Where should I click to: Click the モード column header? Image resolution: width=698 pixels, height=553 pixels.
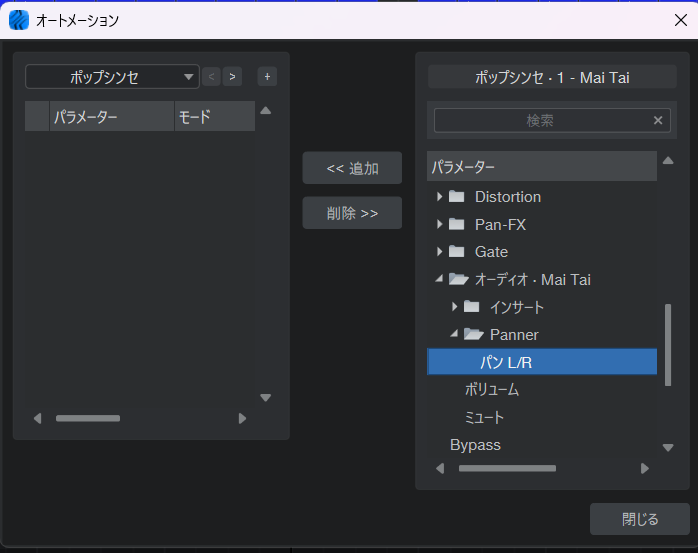[x=215, y=116]
